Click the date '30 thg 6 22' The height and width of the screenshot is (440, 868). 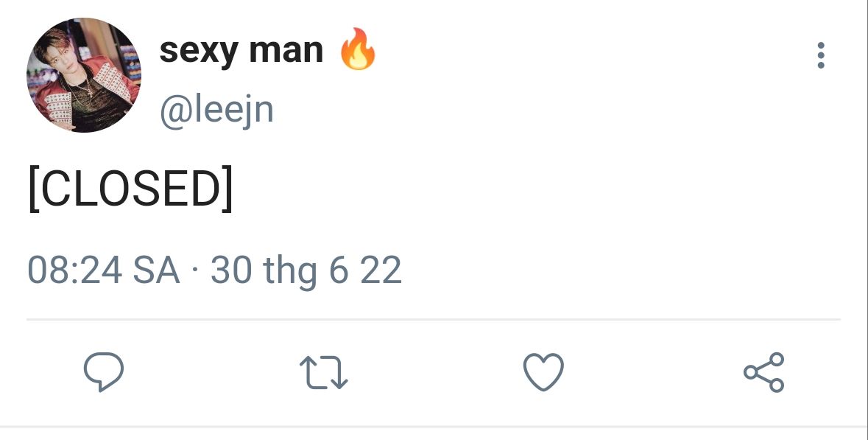click(306, 271)
